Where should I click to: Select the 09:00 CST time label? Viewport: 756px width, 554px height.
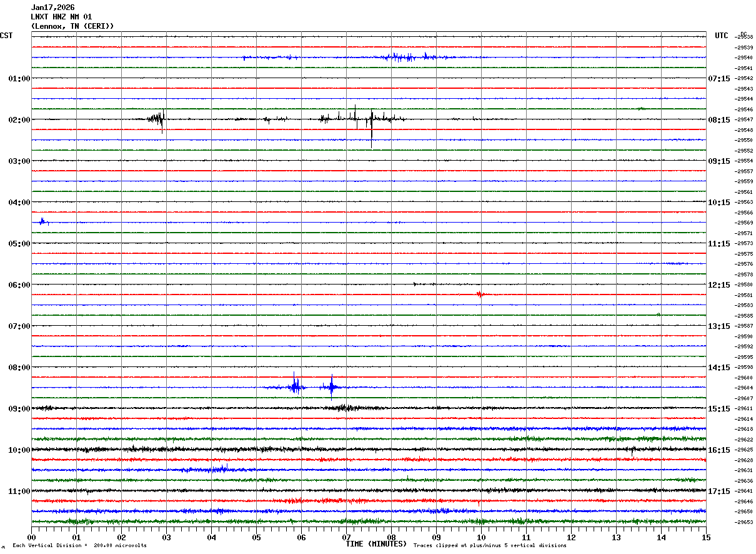[x=19, y=409]
